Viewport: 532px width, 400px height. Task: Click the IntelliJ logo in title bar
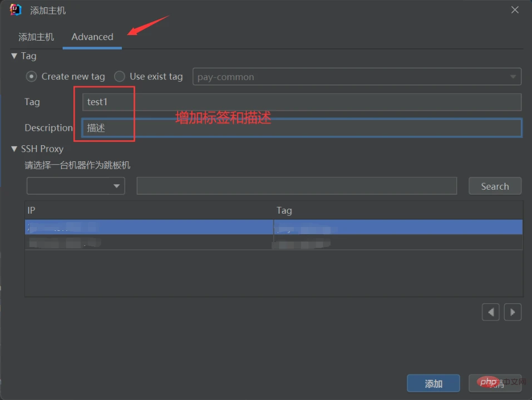[x=16, y=10]
